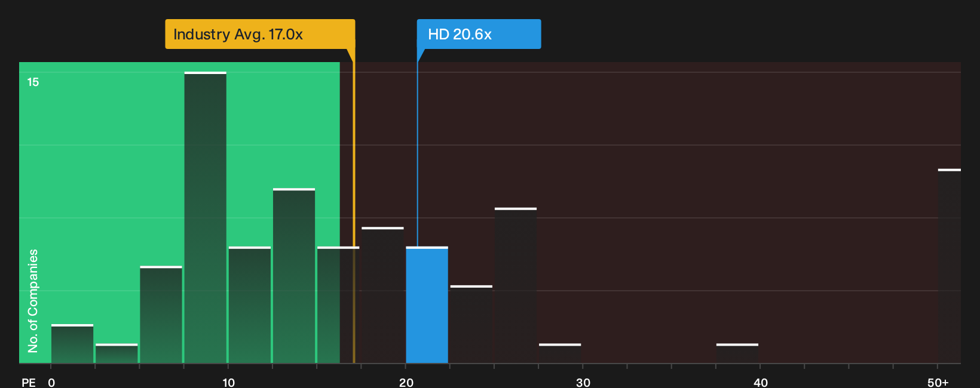Screen dimensions: 980x388
Task: Select the blue highlighted HD histogram bar
Action: tap(427, 305)
